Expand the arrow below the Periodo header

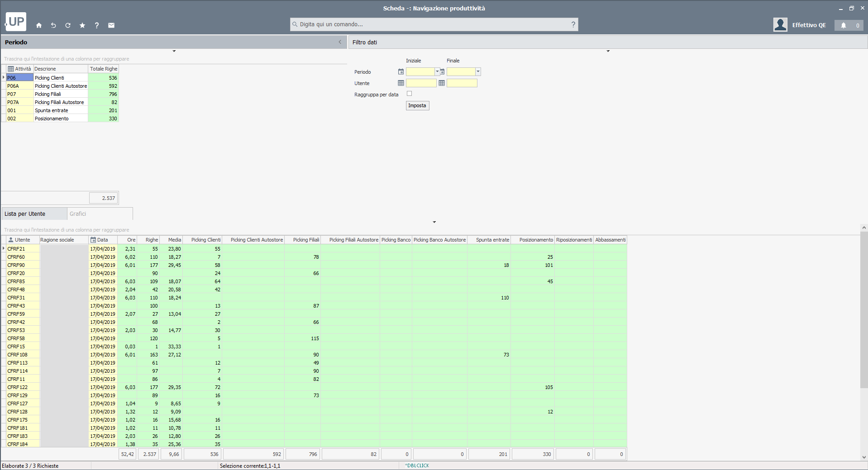174,51
